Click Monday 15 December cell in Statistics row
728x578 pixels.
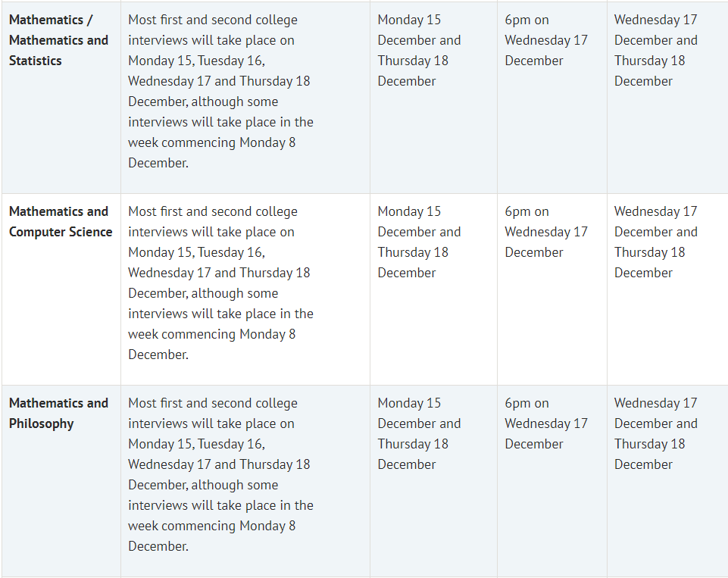pyautogui.click(x=419, y=51)
